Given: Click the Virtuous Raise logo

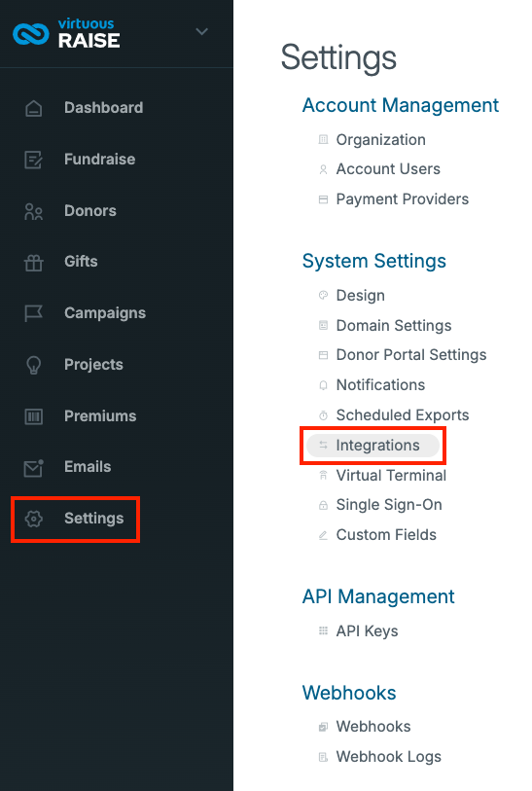Looking at the screenshot, I should pyautogui.click(x=66, y=34).
